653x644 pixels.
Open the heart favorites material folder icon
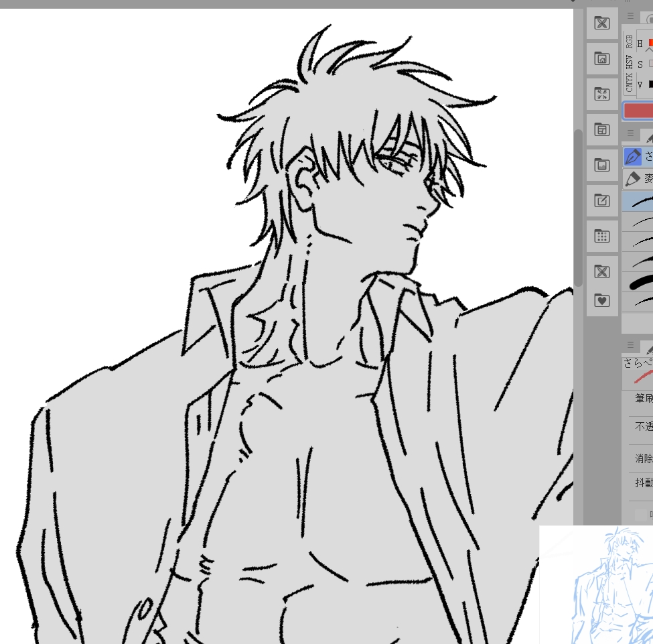(x=602, y=300)
